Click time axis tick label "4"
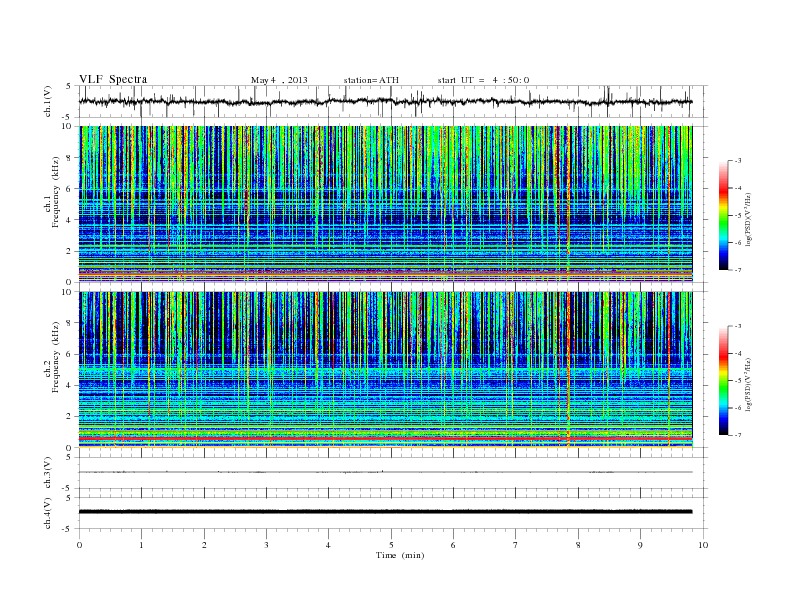This screenshot has height=612, width=792. [x=329, y=545]
